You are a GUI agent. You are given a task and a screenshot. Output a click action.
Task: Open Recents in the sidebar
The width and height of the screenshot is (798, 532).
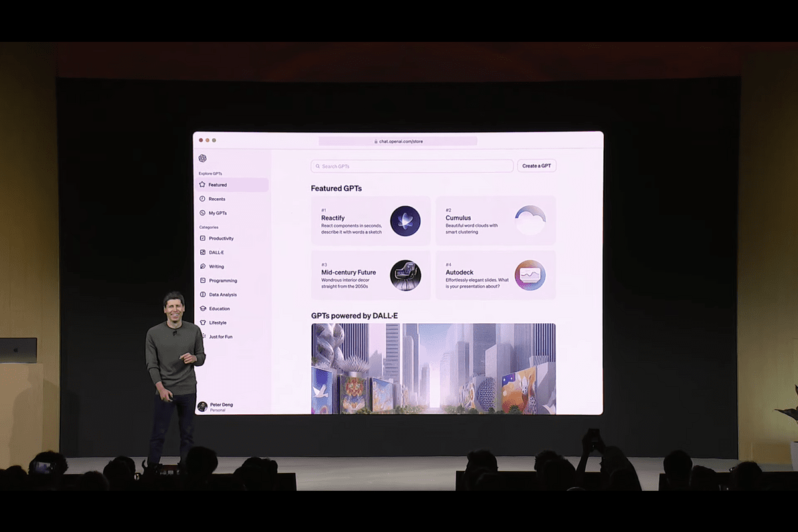(x=217, y=199)
